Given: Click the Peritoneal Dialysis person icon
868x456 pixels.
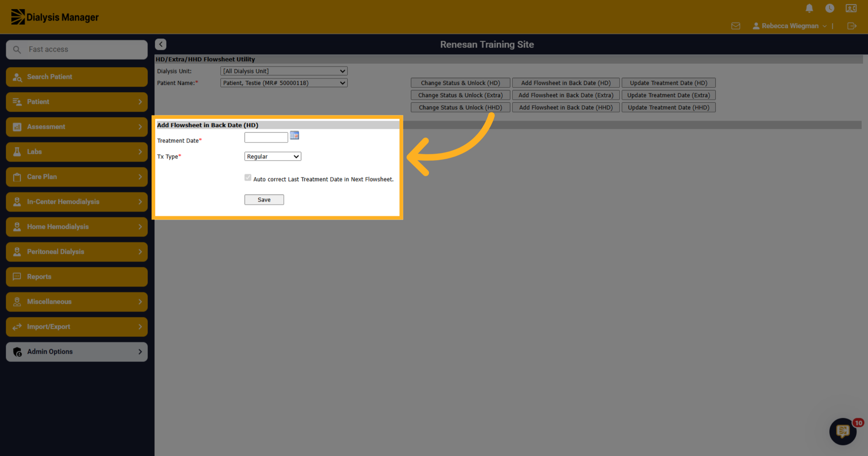Looking at the screenshot, I should point(17,251).
